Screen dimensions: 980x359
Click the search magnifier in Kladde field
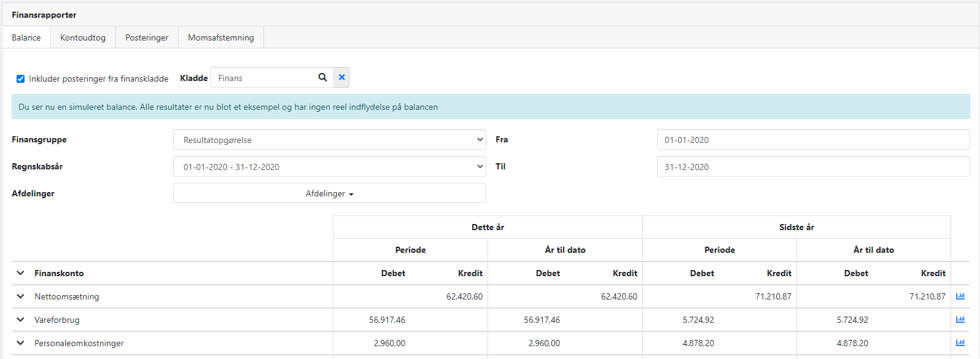(x=322, y=77)
